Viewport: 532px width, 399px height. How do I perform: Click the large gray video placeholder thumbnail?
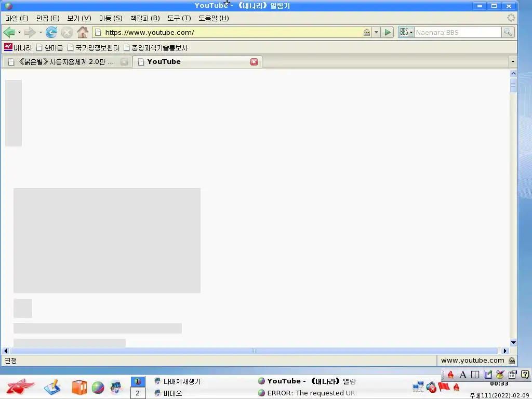coord(107,241)
